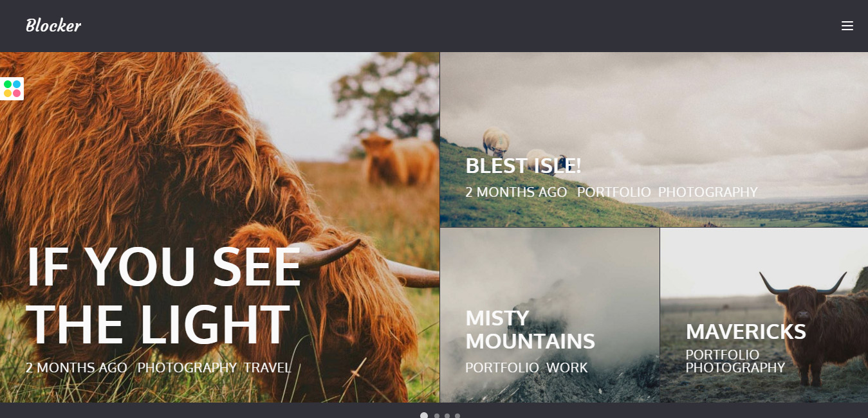Open the 'If You See The Light' post title
This screenshot has width=868, height=418.
[163, 295]
